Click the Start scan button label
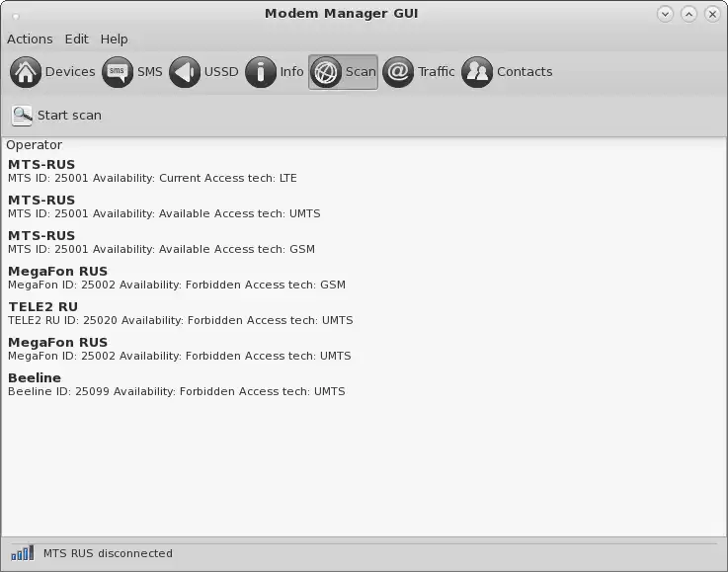Screen dimensions: 728x572 (x=69, y=116)
